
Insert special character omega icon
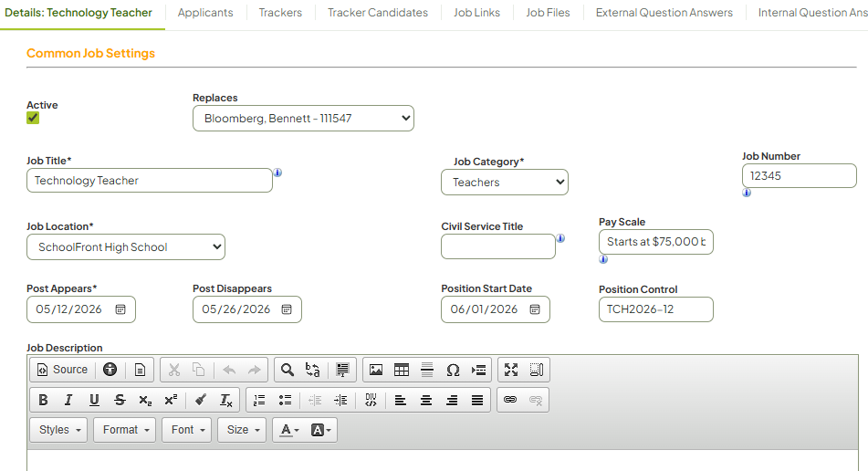(453, 370)
